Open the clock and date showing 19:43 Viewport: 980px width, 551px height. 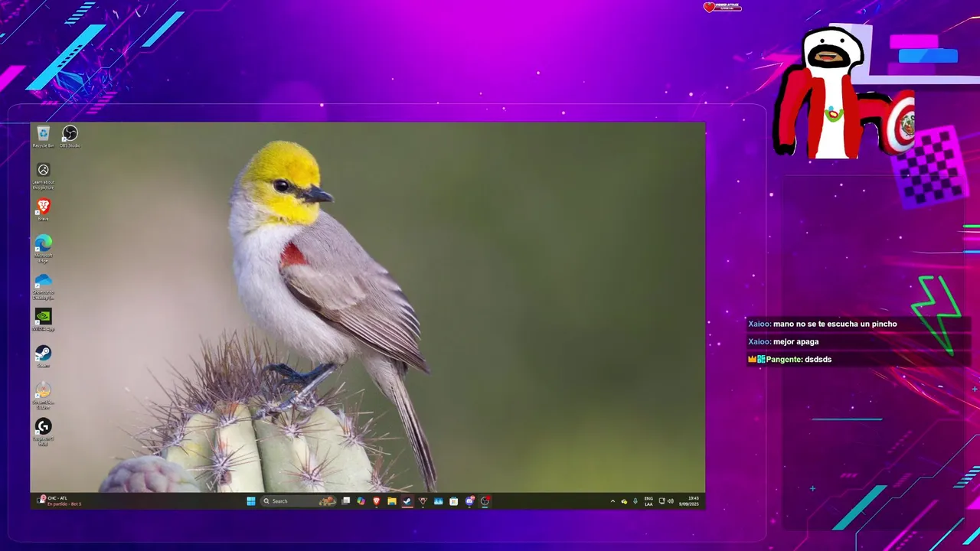click(689, 501)
